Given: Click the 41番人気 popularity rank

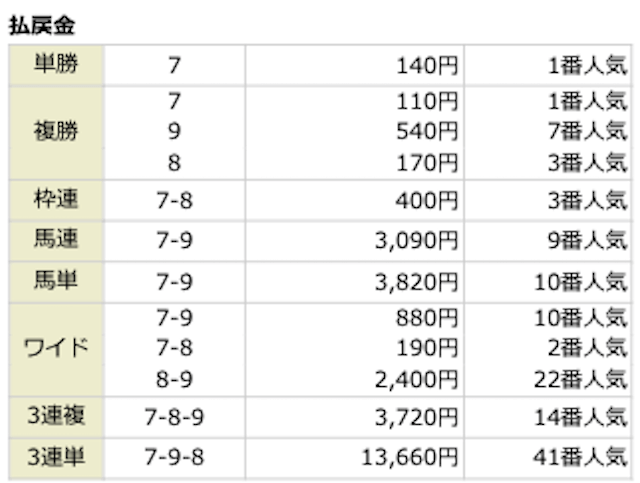Looking at the screenshot, I should [581, 458].
